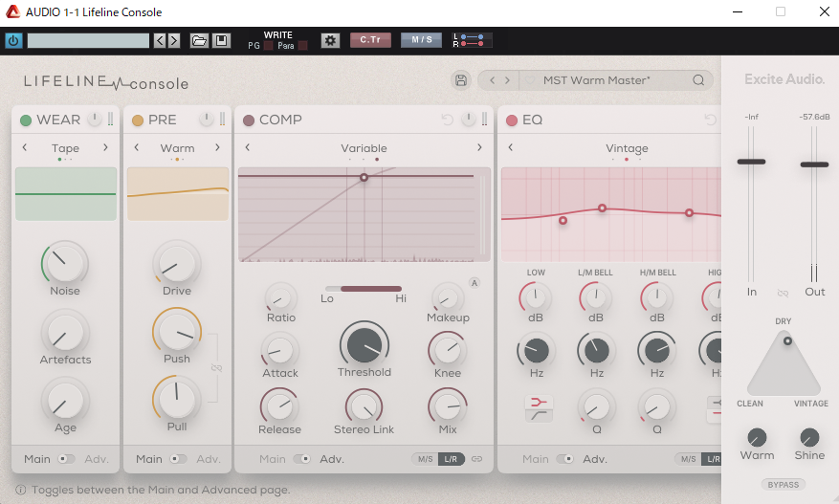Open the MST Warm Master preset name
The width and height of the screenshot is (839, 504).
(597, 80)
